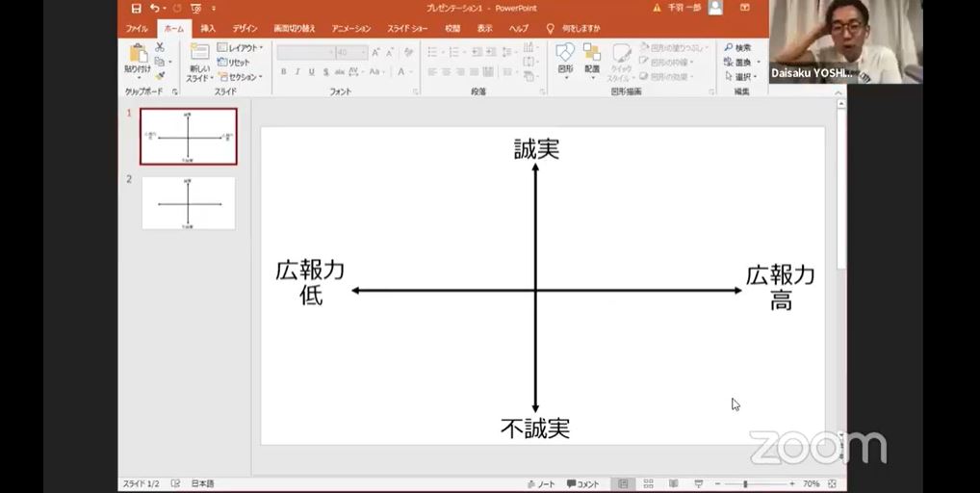Undo the last action
This screenshot has height=493, width=980.
click(154, 8)
